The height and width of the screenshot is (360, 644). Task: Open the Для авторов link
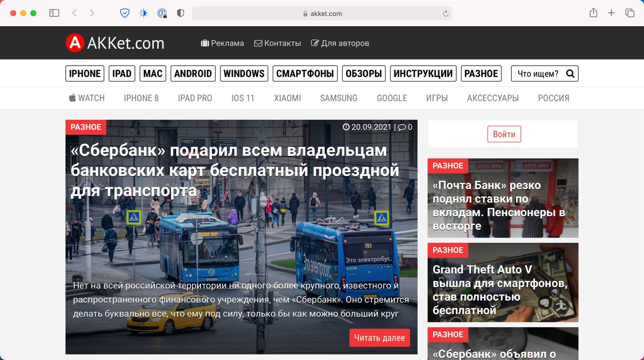340,43
